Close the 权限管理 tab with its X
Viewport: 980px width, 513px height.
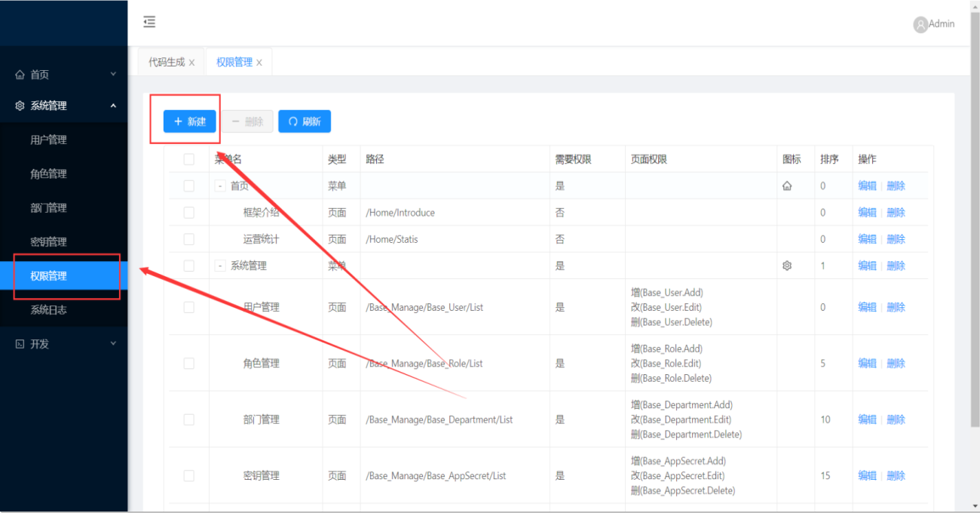point(259,63)
